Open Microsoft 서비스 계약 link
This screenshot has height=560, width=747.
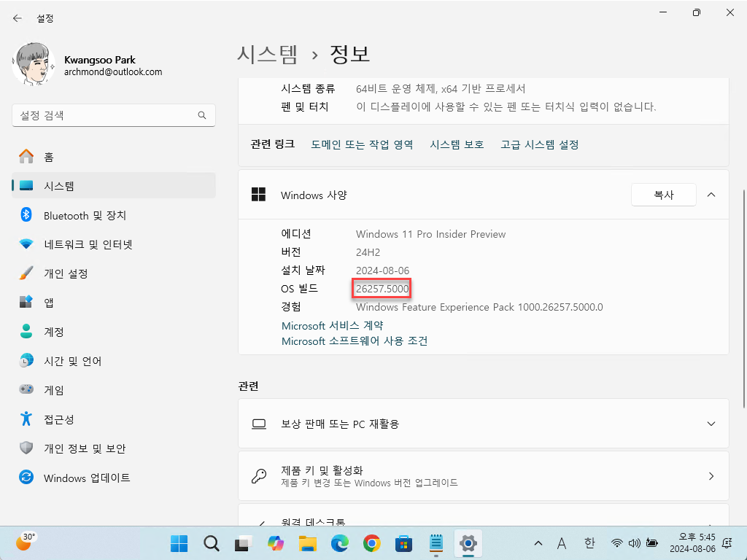click(x=333, y=325)
